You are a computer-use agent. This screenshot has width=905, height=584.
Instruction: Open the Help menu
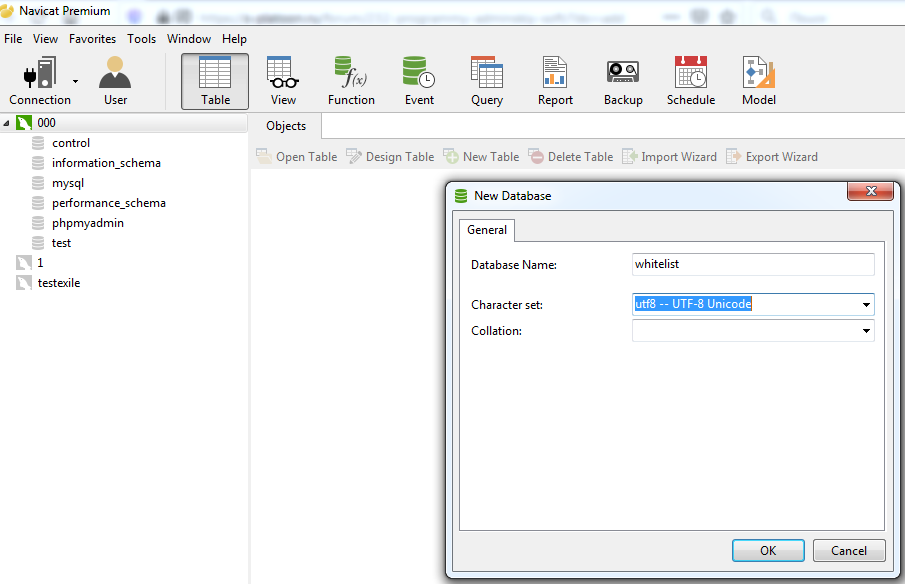point(234,39)
